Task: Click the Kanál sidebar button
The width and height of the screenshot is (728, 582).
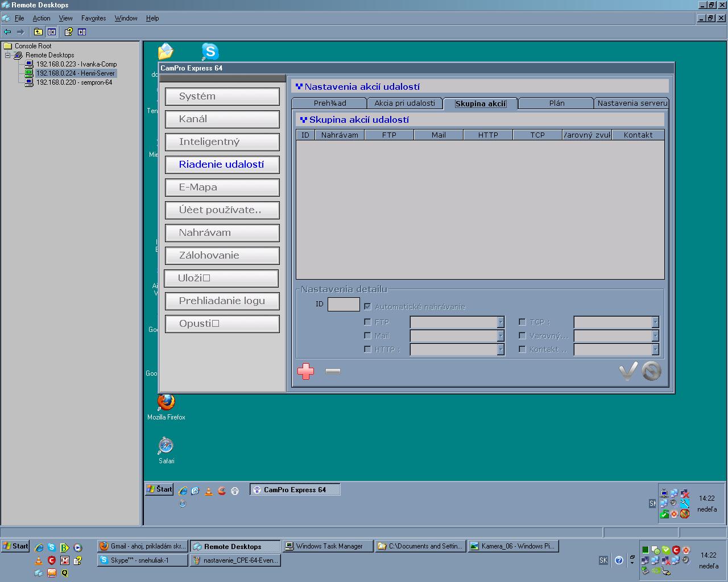Action: pyautogui.click(x=222, y=119)
